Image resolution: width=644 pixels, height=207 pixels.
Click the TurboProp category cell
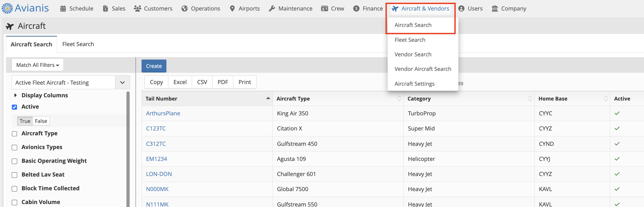point(469,113)
